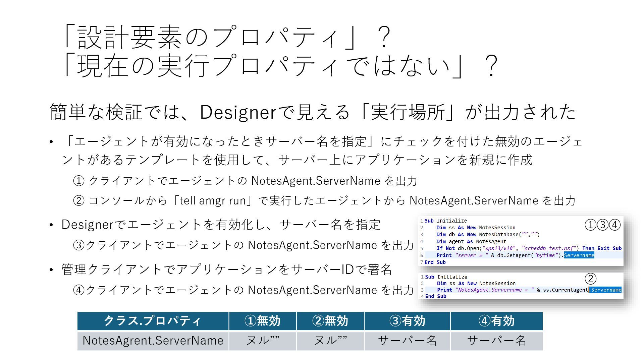Select the bullet 'Designerでエージェントを有効化し'

(221, 225)
